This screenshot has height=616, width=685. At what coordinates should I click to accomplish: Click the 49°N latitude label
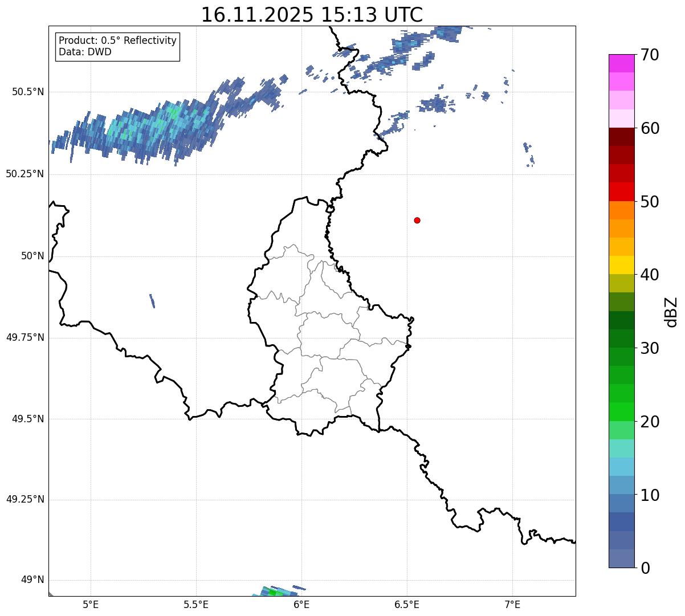[x=32, y=580]
